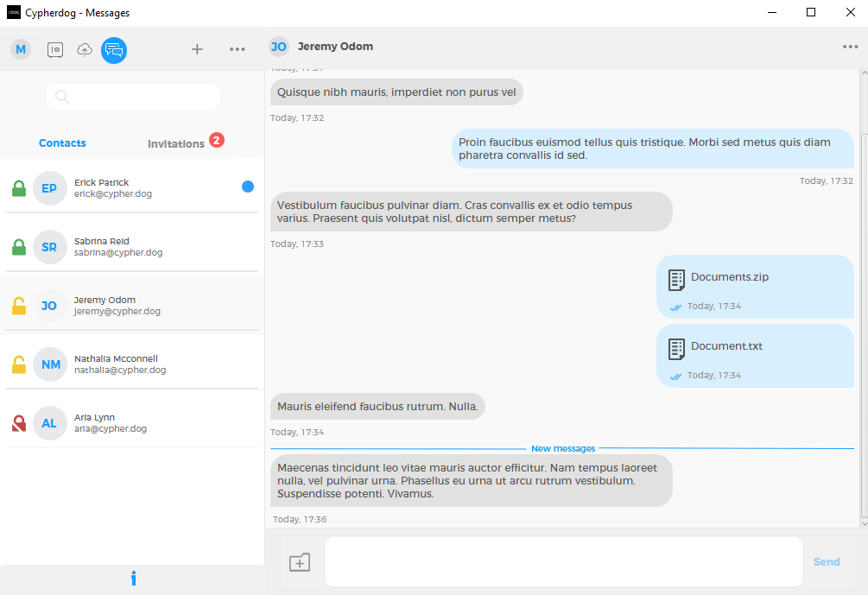Click the info button below the contact list
868x595 pixels.
[133, 578]
